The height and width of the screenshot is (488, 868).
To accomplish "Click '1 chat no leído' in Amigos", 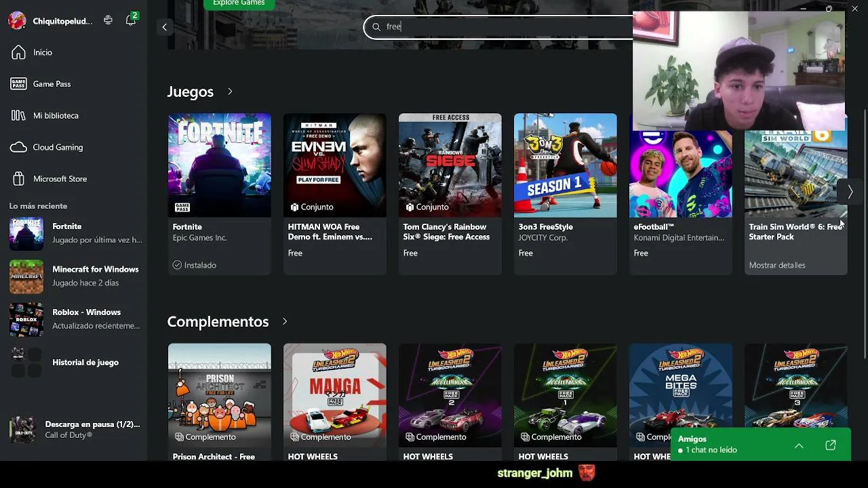I will point(711,450).
